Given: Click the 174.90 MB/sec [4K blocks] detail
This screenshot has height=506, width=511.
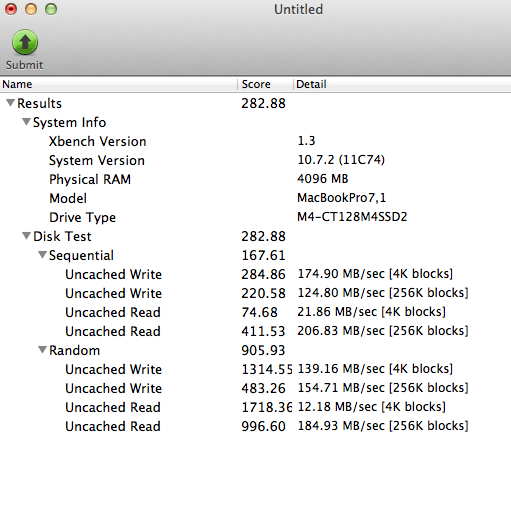Looking at the screenshot, I should coord(375,274).
